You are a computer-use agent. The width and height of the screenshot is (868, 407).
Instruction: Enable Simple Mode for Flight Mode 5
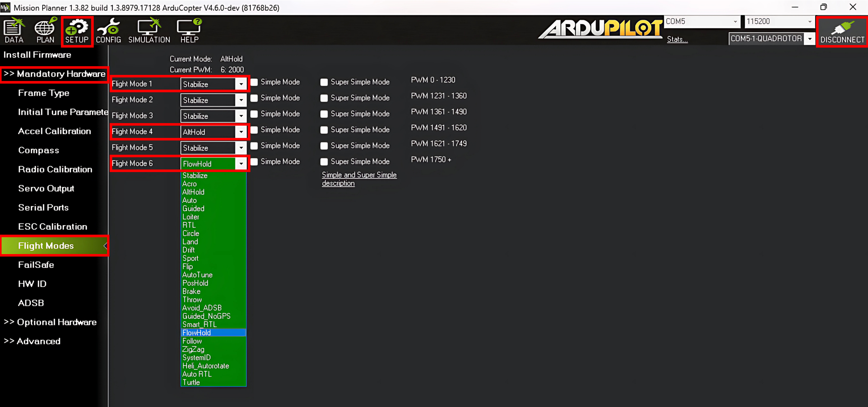(254, 146)
